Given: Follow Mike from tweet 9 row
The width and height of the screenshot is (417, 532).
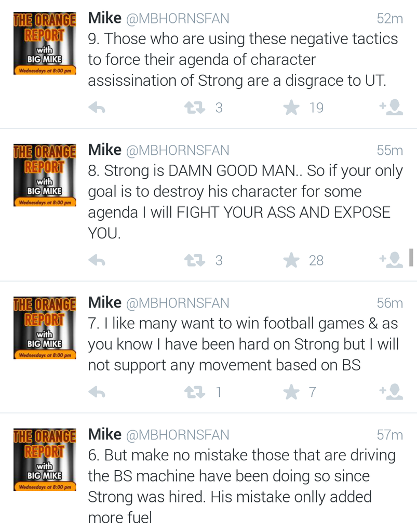Looking at the screenshot, I should 392,107.
